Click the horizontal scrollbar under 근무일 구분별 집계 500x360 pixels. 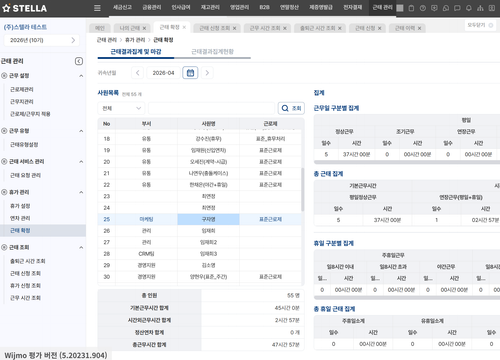[x=407, y=162]
